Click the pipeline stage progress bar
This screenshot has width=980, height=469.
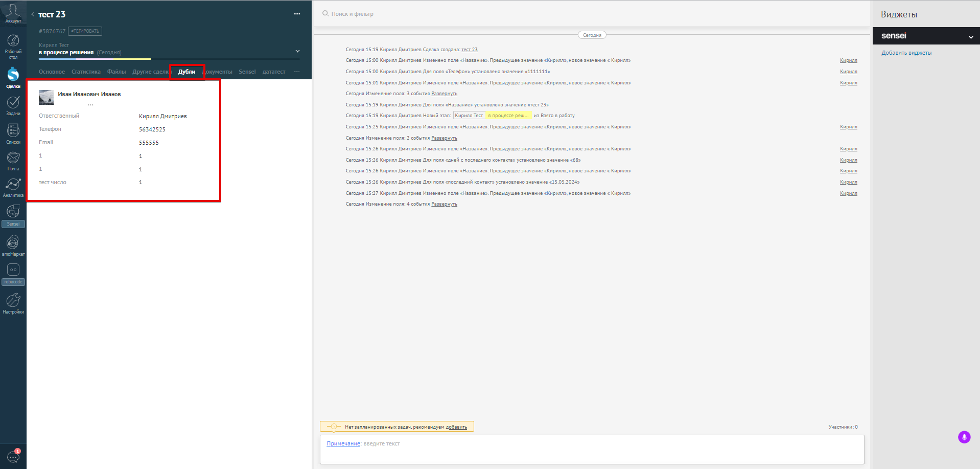click(x=169, y=59)
